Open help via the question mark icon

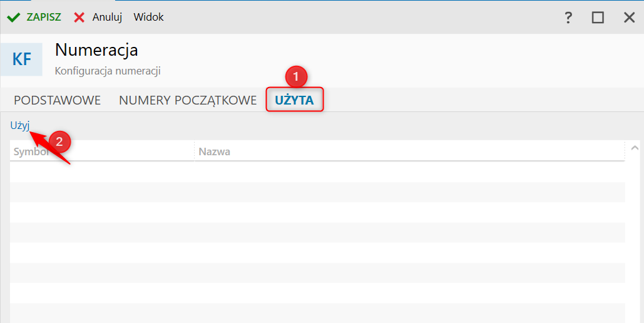568,18
